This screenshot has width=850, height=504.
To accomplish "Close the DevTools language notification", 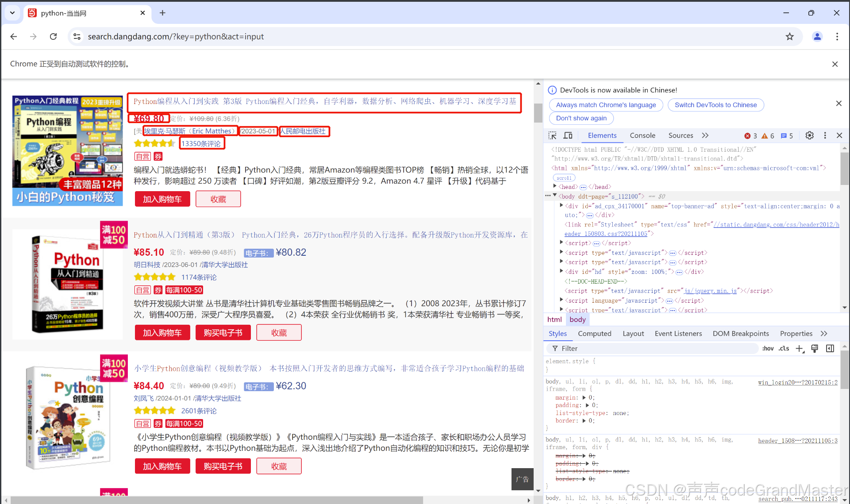I will click(x=838, y=104).
